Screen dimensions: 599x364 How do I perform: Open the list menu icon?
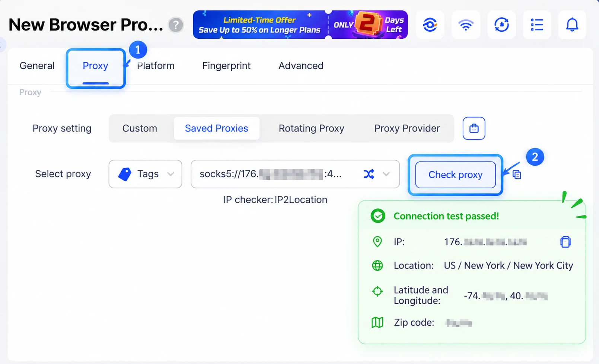pos(537,25)
